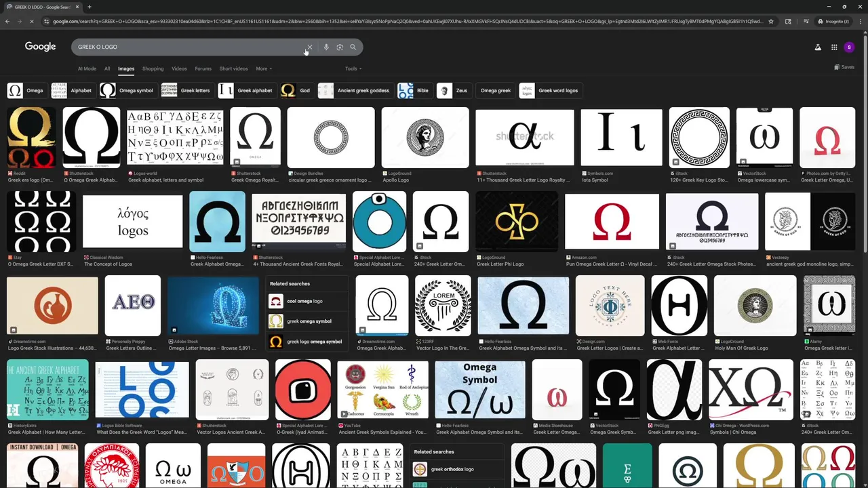Stop loading the current page
The height and width of the screenshot is (488, 868).
[x=33, y=22]
